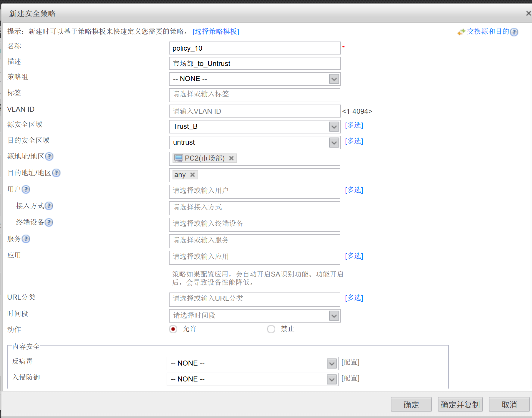Click the 标签 input field
532x418 pixels.
coord(255,95)
